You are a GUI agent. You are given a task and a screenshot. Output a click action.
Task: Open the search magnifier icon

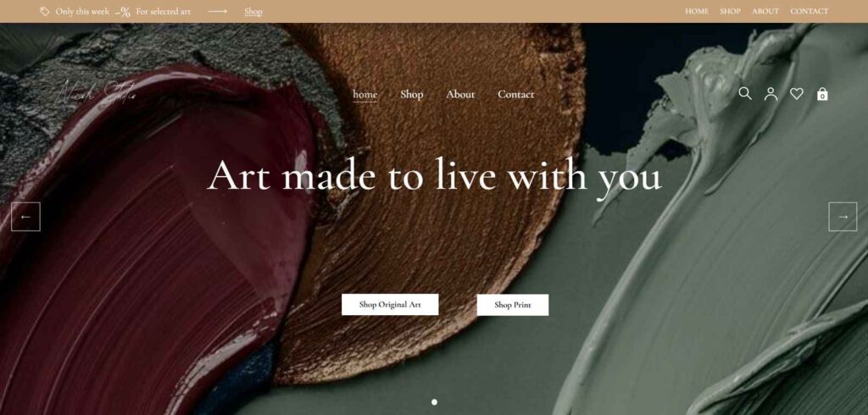point(745,93)
